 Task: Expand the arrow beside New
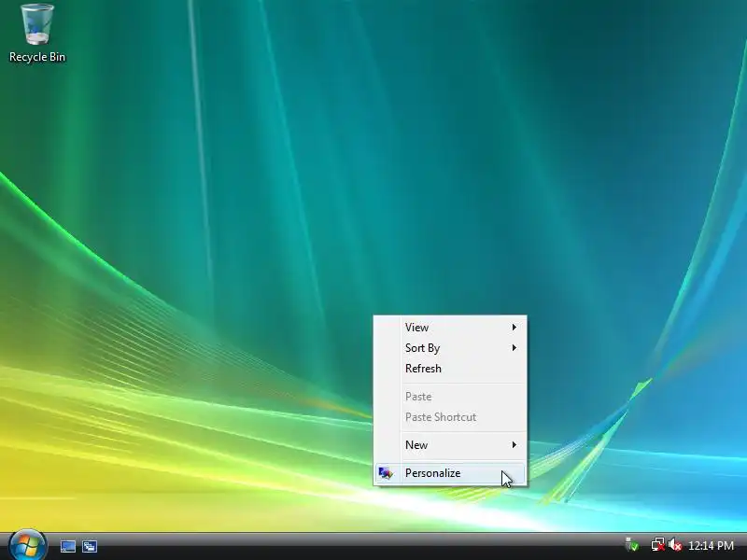point(514,445)
